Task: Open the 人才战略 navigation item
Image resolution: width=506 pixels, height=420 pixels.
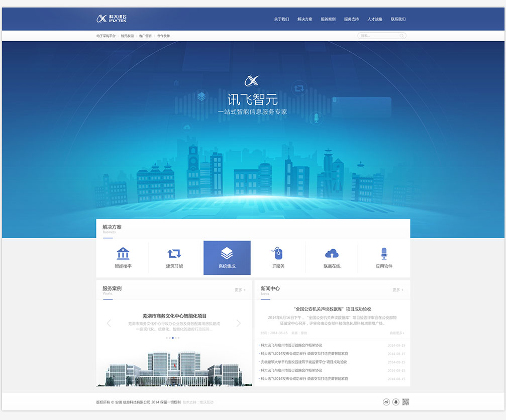Action: tap(375, 19)
